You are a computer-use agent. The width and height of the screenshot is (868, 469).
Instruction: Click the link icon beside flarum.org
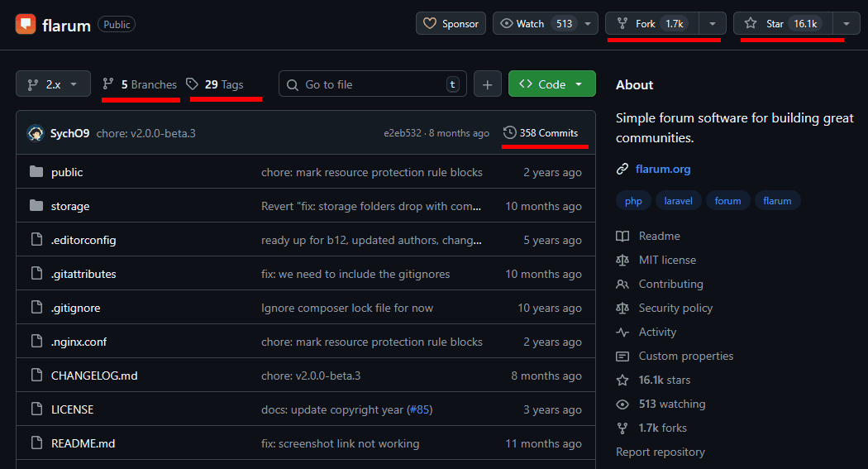(622, 169)
